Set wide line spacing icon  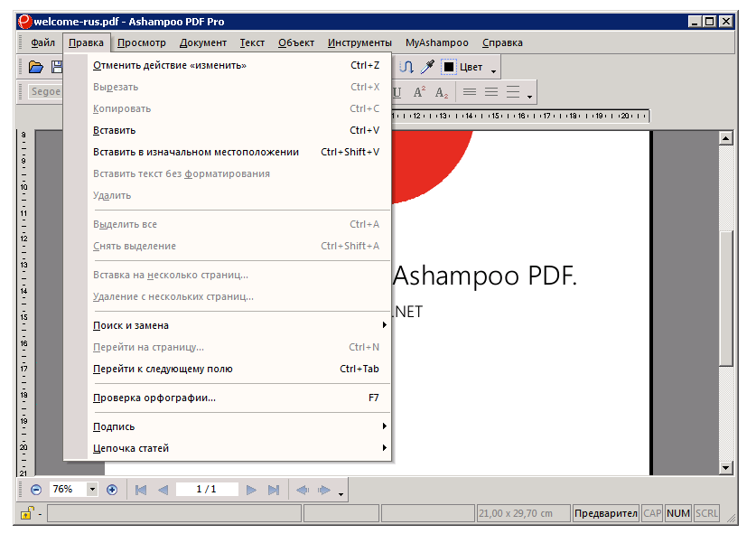512,91
